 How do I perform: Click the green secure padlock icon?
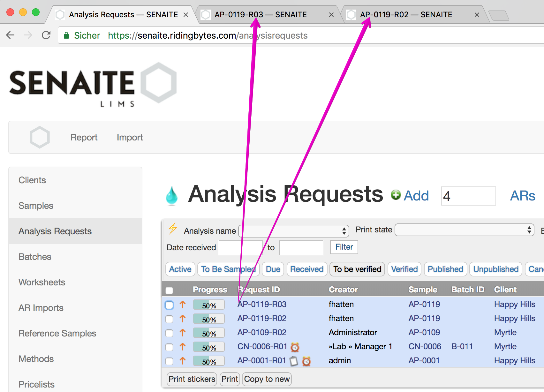pos(66,35)
